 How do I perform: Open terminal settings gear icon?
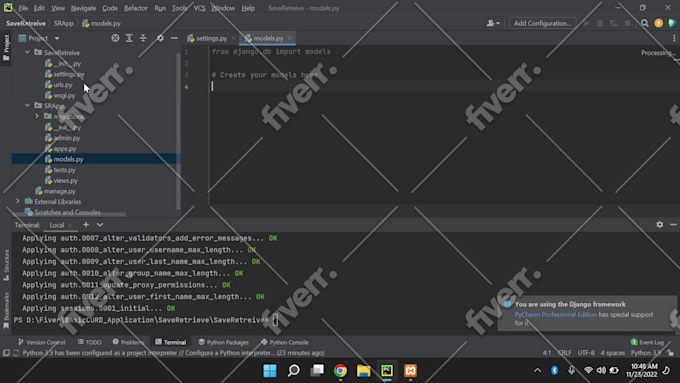(660, 225)
